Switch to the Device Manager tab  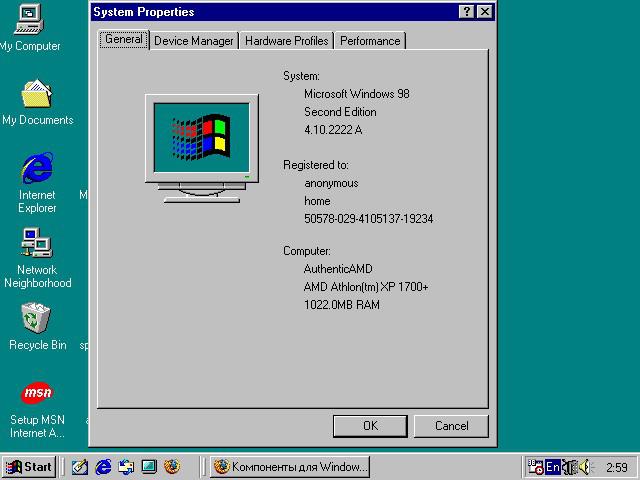pyautogui.click(x=194, y=41)
